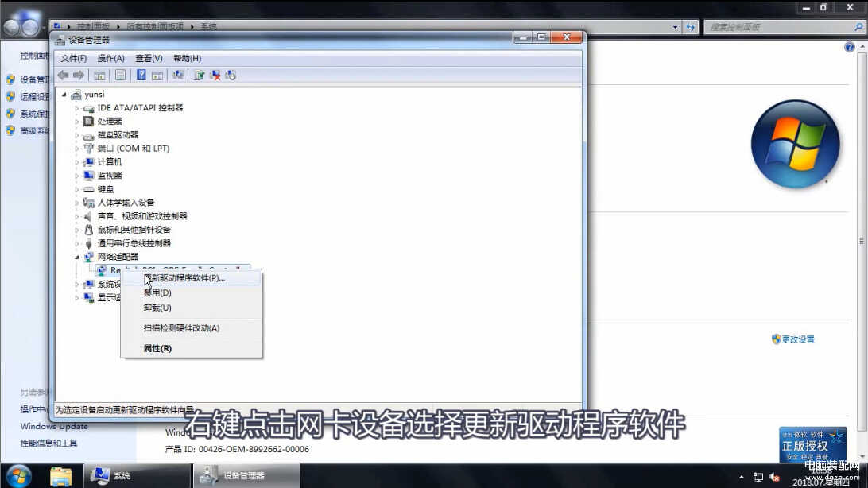
Task: Open the Properties sheet toolbar icon
Action: 120,76
